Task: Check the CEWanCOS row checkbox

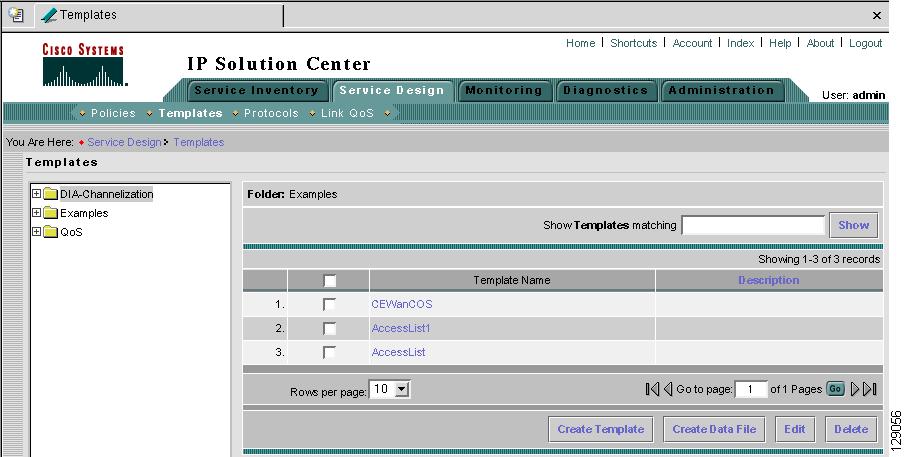Action: tap(329, 304)
